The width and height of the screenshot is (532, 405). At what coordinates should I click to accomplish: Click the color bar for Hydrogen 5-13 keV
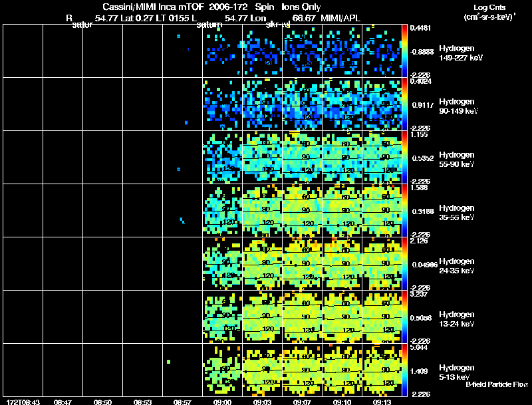click(x=405, y=370)
